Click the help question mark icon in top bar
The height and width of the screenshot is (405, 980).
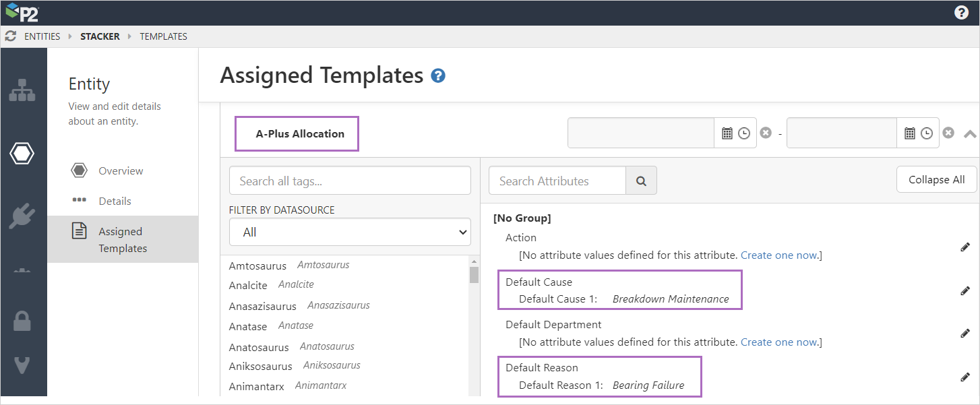point(962,12)
